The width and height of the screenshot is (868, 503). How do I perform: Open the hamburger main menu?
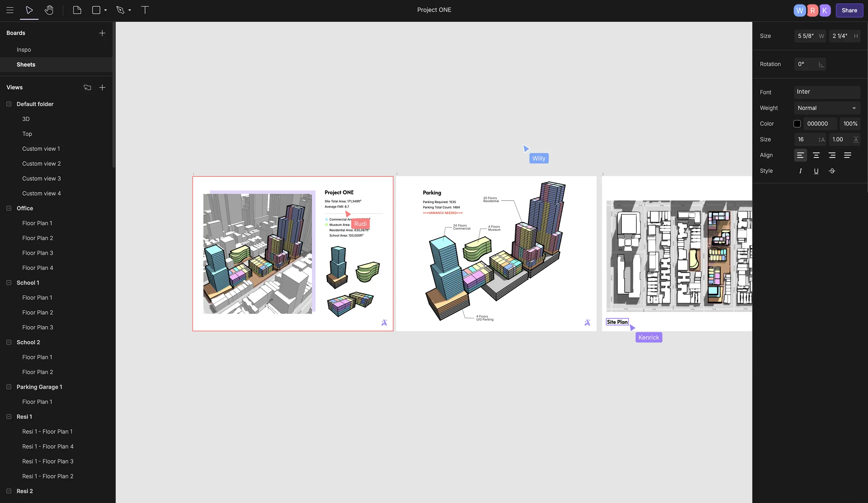click(10, 10)
